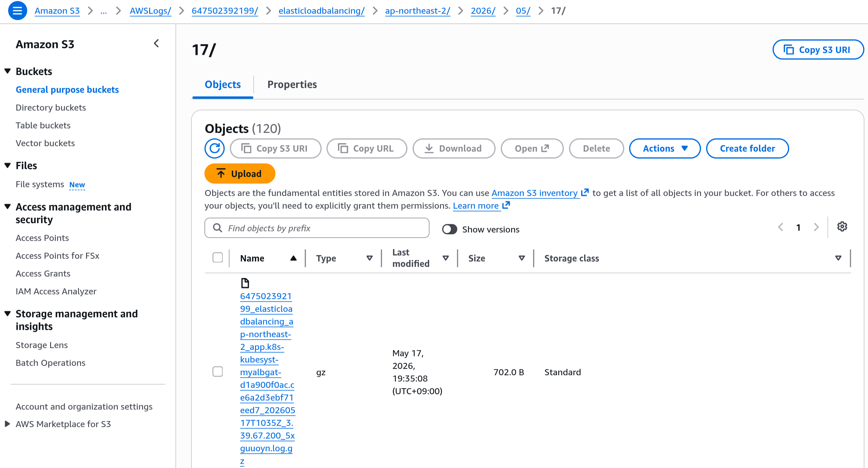Collapse the Amazon S3 side panel
Screen dimensions: 868x468
156,43
